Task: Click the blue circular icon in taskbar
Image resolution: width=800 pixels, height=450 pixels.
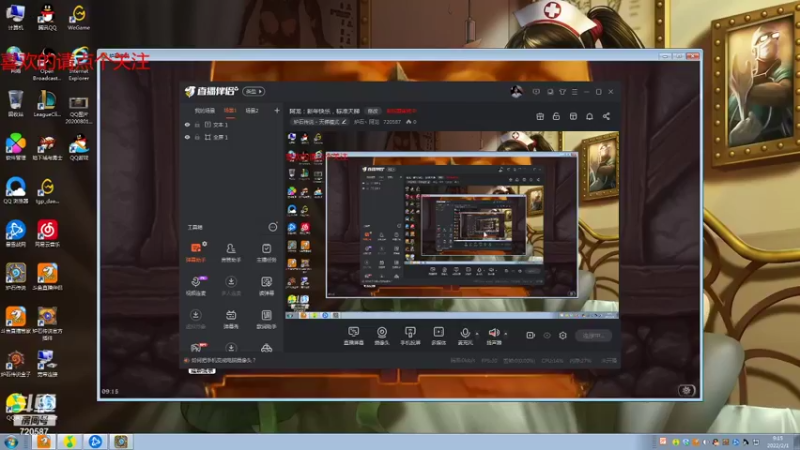Action: pyautogui.click(x=95, y=441)
